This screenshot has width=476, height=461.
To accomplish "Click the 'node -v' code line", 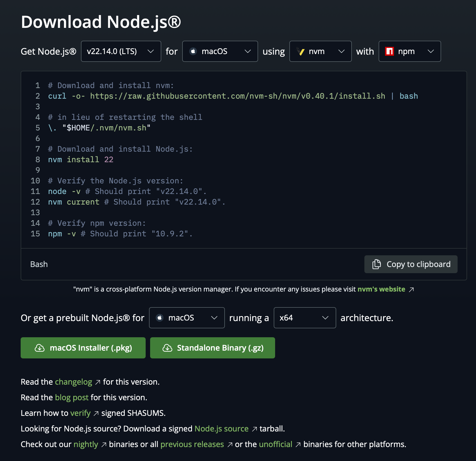I will 127,191.
